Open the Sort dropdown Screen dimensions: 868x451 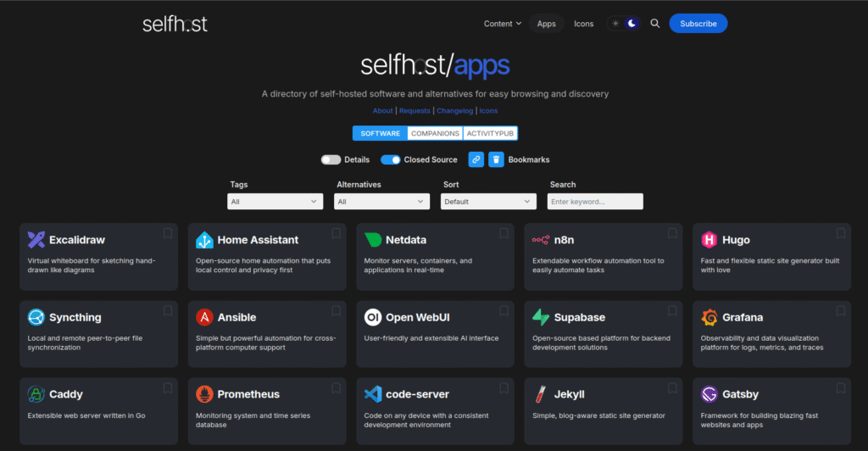[488, 202]
